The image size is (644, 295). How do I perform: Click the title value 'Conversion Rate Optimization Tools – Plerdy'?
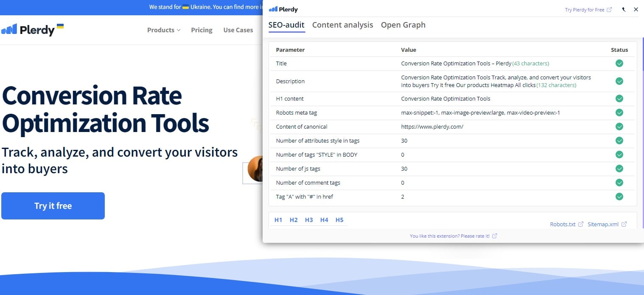tap(456, 63)
